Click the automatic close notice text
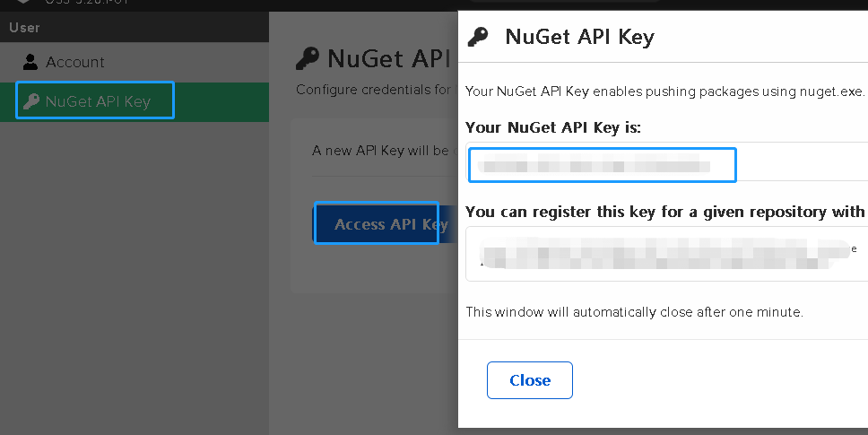Image resolution: width=868 pixels, height=435 pixels. click(634, 312)
